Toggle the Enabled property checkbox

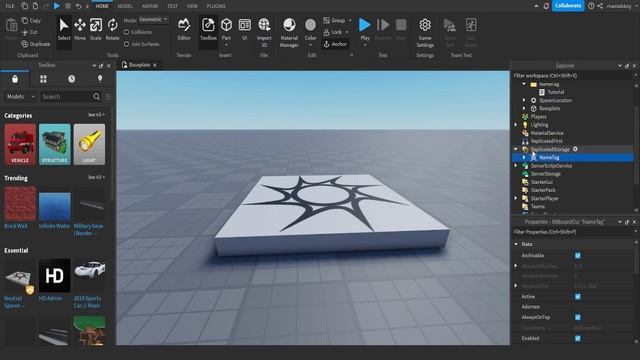click(578, 338)
